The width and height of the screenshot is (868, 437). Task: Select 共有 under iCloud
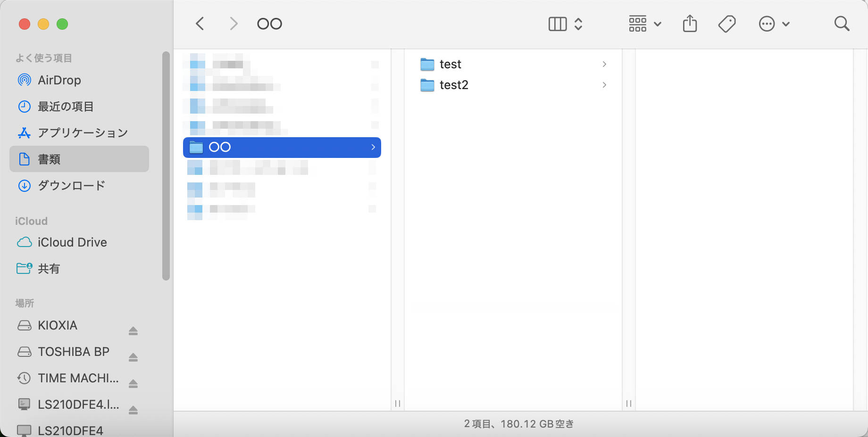(49, 269)
